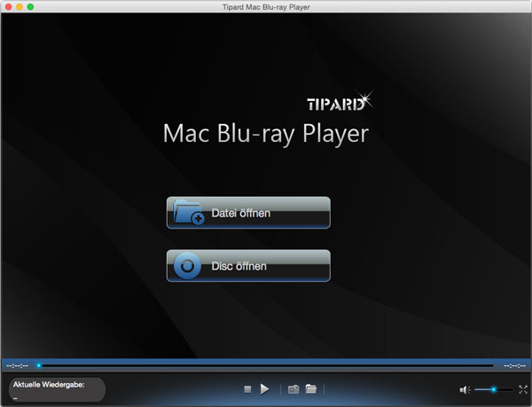Adjust the volume slider knob
The image size is (532, 407).
[x=494, y=389]
